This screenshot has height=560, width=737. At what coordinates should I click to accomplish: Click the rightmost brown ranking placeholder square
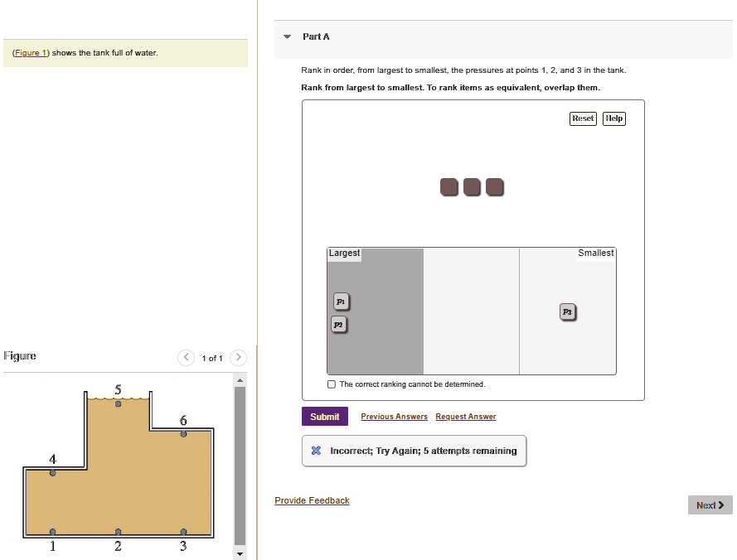coord(495,187)
